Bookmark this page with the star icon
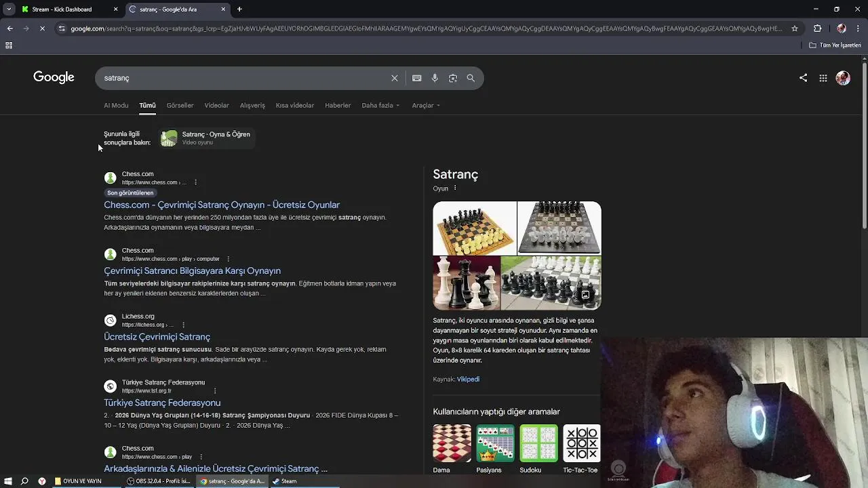Viewport: 868px width, 488px height. [x=795, y=28]
